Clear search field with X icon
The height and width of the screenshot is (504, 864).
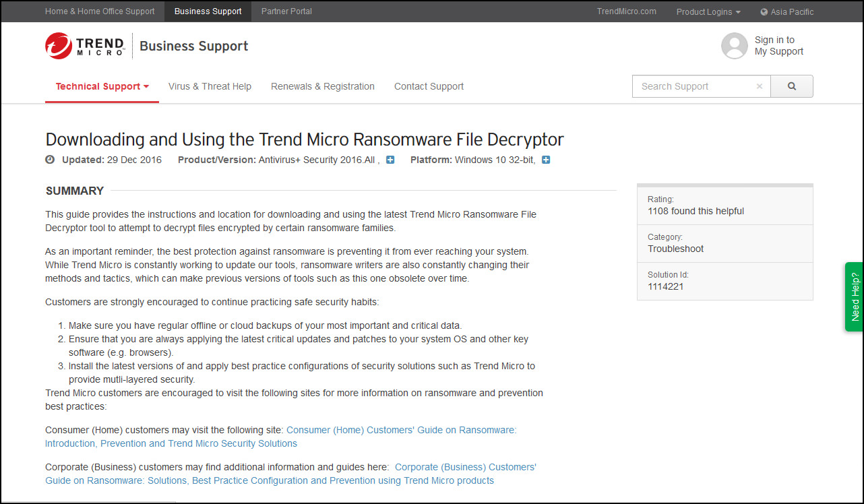click(x=760, y=86)
